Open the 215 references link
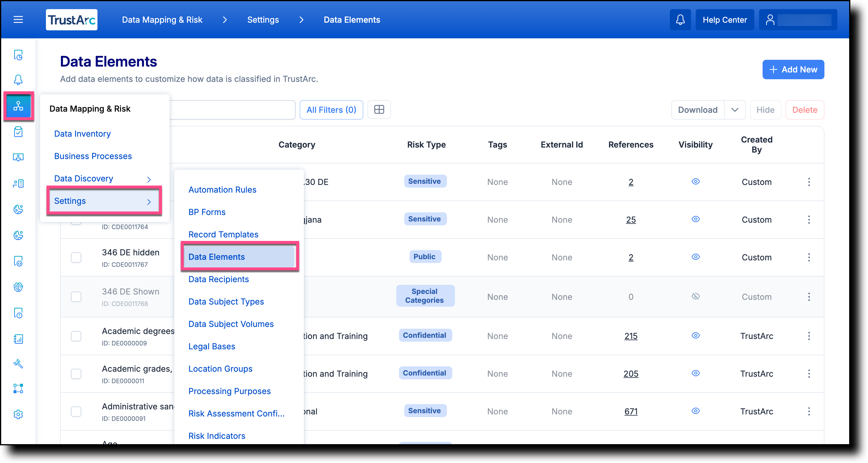868x463 pixels. [631, 336]
